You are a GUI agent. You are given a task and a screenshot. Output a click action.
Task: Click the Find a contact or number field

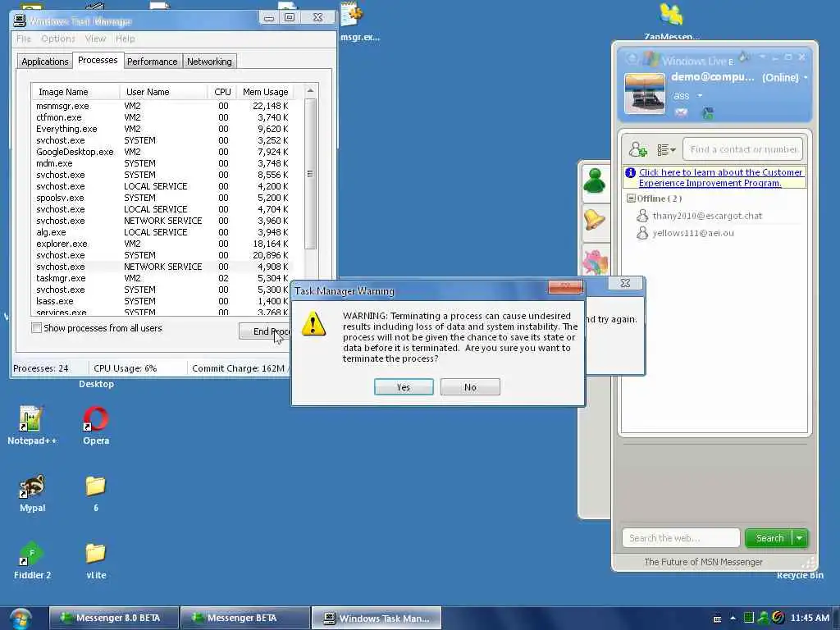coord(742,149)
